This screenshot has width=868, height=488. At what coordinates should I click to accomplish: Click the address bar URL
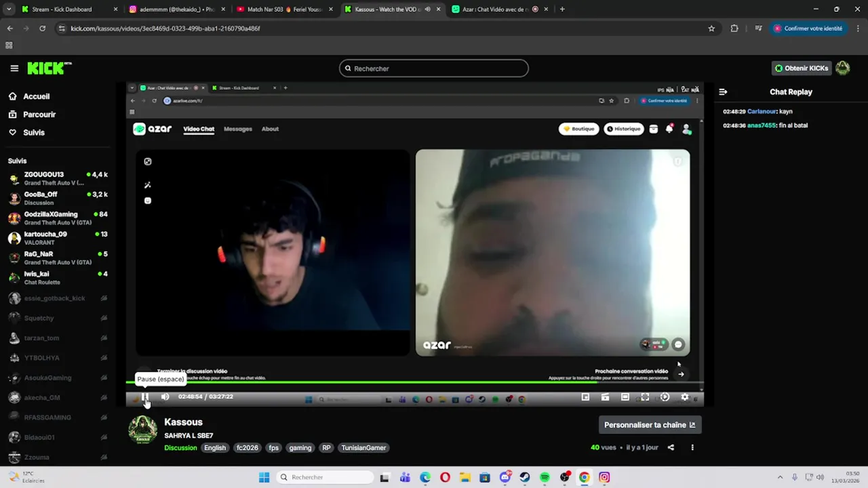click(165, 28)
